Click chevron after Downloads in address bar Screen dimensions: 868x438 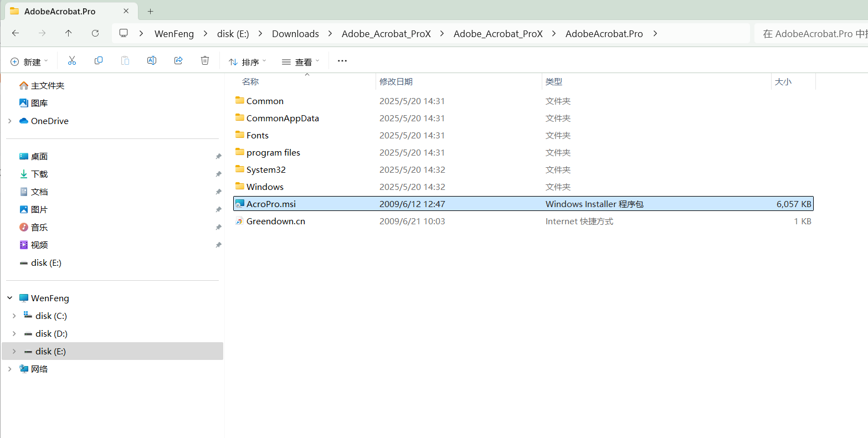click(330, 33)
